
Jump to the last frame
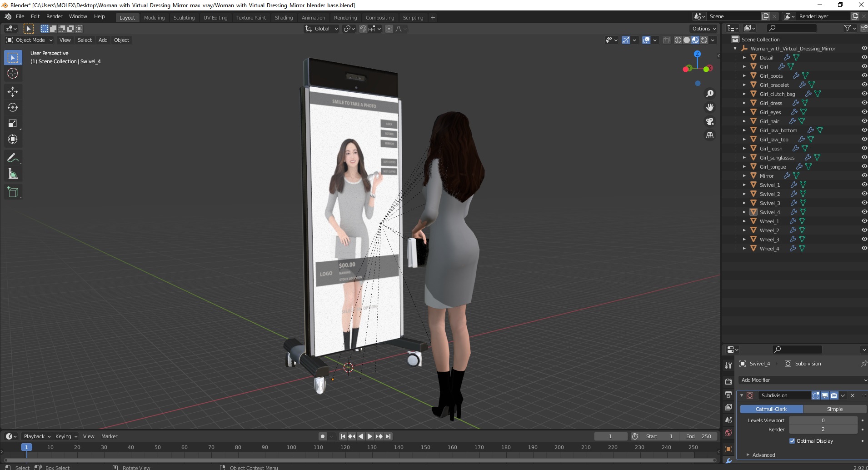coord(389,436)
